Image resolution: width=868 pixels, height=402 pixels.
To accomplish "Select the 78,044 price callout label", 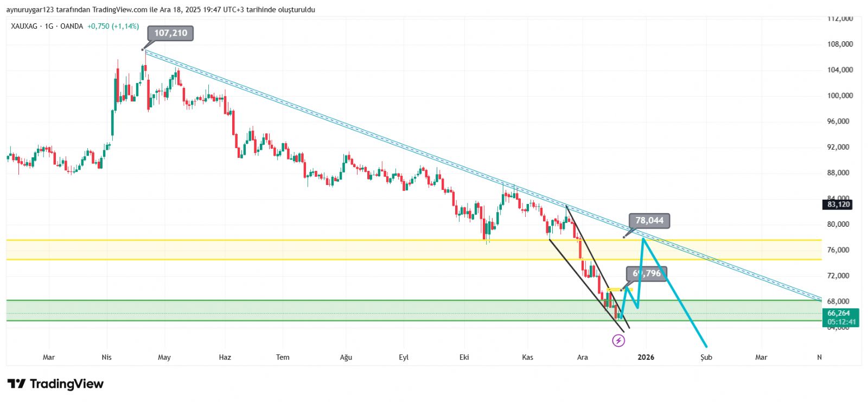I will click(649, 220).
